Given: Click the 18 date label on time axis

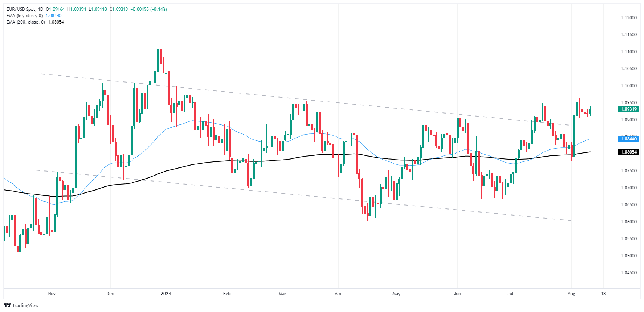Looking at the screenshot, I should pos(603,294).
